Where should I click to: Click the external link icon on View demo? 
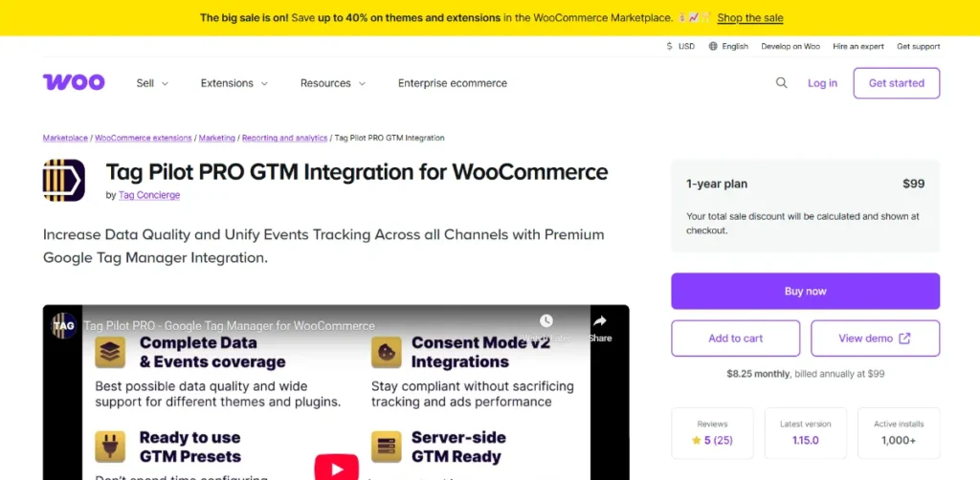click(904, 338)
